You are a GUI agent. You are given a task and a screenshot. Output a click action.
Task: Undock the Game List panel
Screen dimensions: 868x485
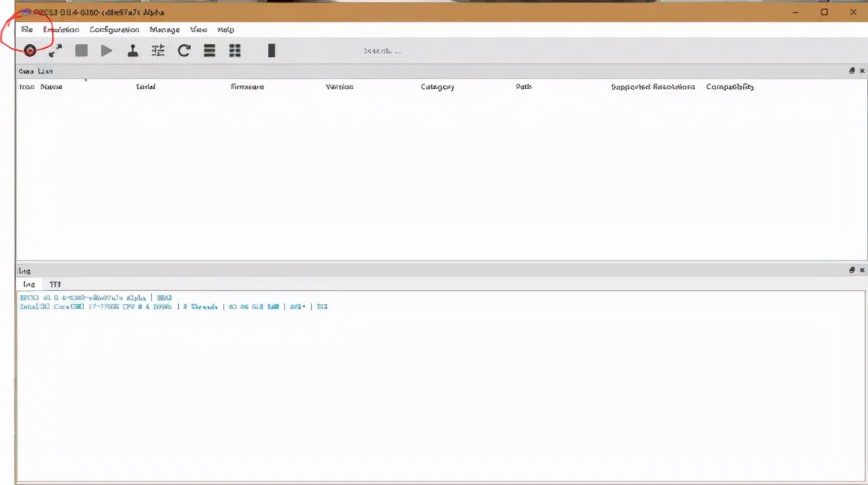point(852,71)
